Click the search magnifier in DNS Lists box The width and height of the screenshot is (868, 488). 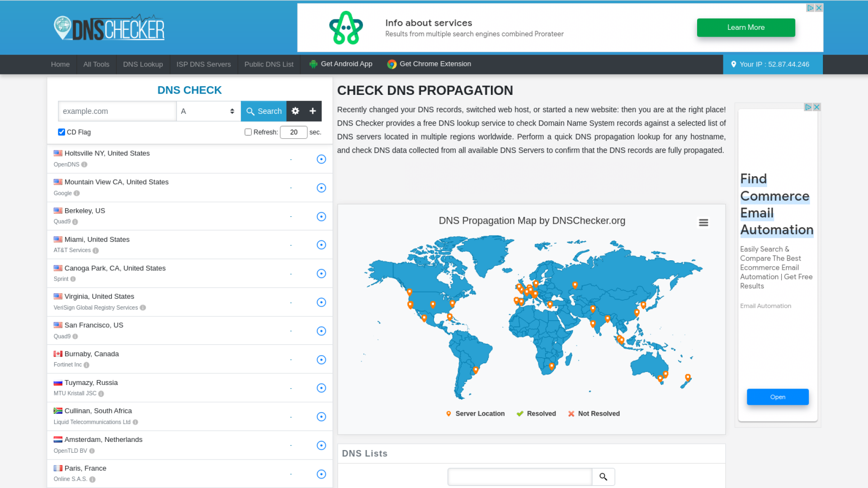pyautogui.click(x=603, y=477)
